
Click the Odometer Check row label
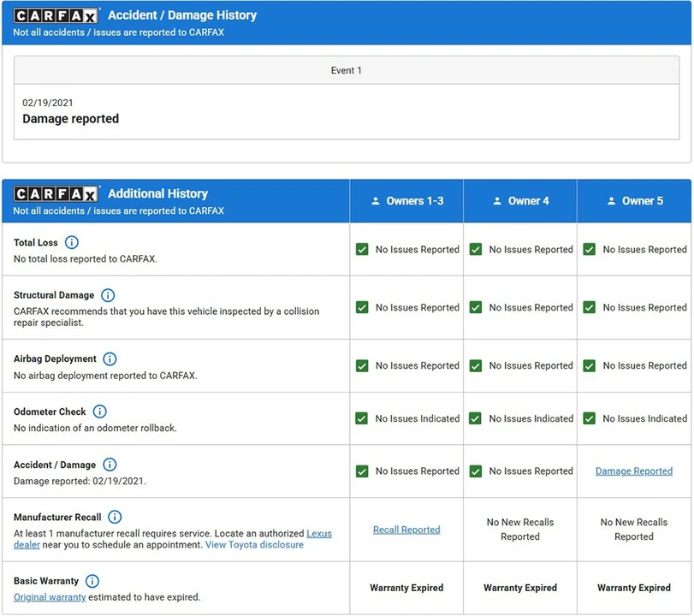click(x=50, y=412)
